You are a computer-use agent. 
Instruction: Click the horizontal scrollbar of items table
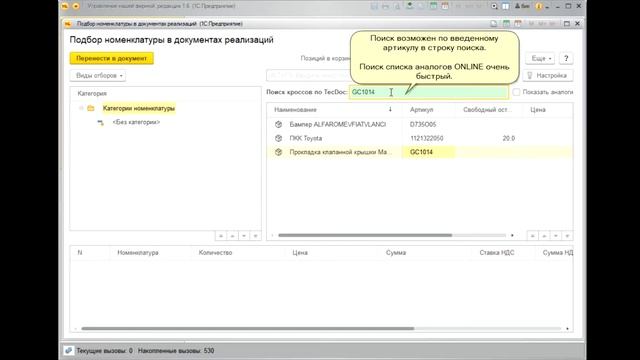point(365,235)
